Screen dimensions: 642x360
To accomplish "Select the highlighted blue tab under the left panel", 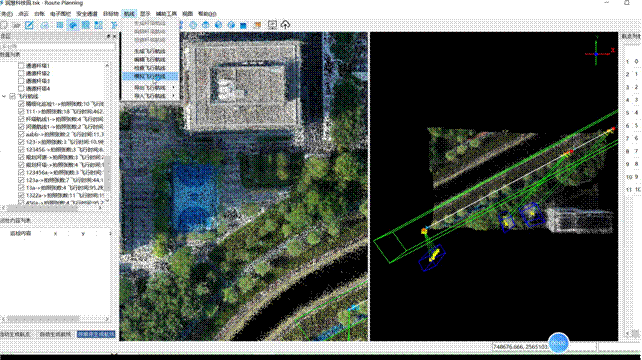I will (96, 335).
